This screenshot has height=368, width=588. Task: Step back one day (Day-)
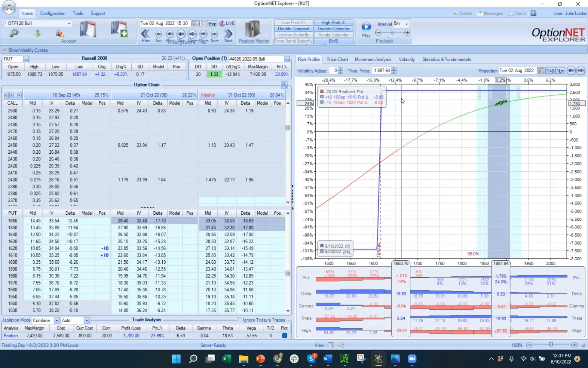(x=181, y=34)
